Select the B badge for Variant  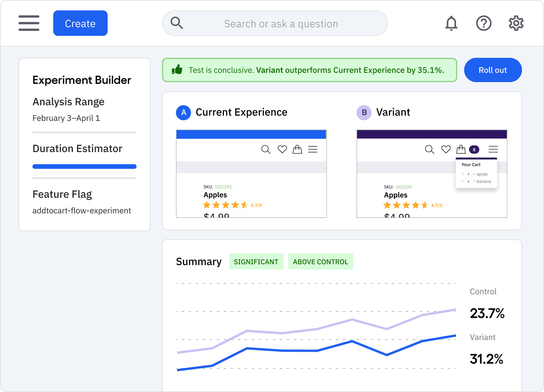(364, 112)
